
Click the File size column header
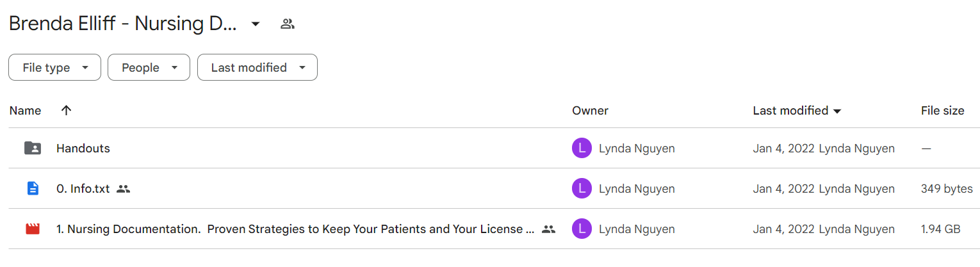click(x=942, y=111)
